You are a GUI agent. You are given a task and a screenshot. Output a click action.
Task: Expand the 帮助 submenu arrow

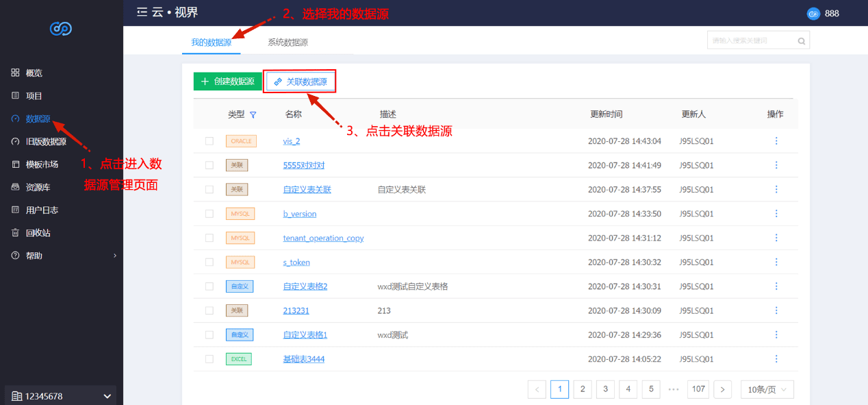click(114, 256)
